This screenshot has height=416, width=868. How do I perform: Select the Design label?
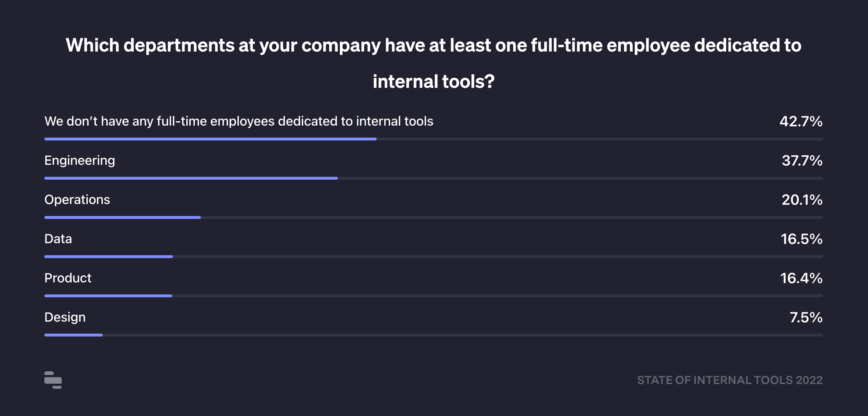pos(65,317)
